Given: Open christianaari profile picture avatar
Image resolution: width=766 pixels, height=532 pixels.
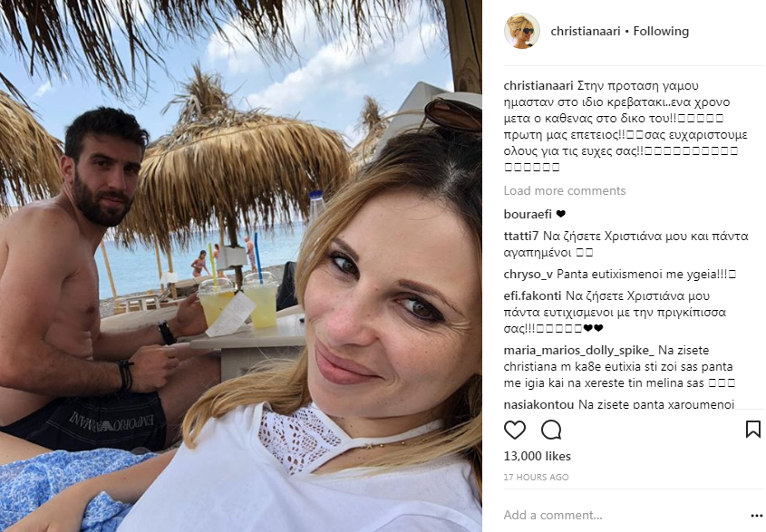Looking at the screenshot, I should tap(522, 31).
